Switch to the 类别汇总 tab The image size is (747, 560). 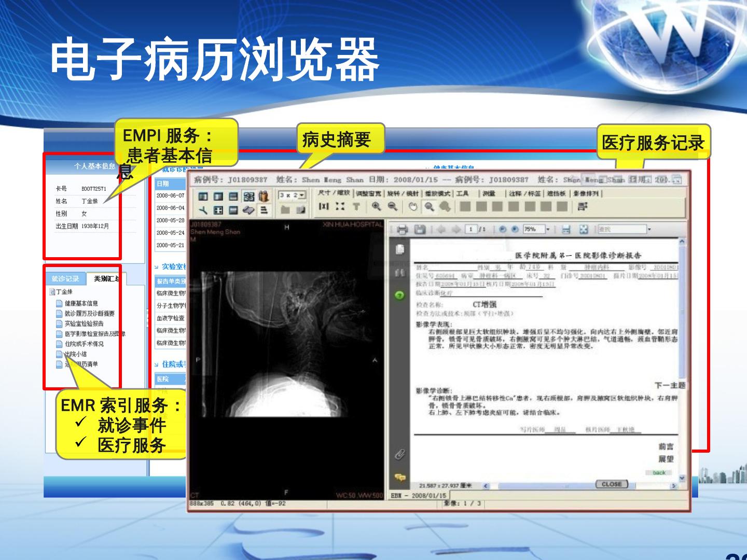[106, 279]
